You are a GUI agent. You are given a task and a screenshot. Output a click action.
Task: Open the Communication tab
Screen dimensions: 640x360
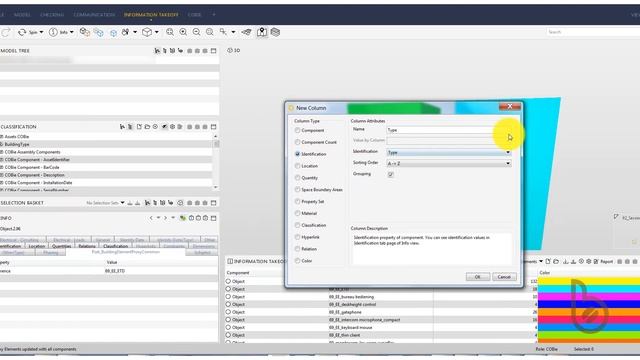[x=94, y=15]
